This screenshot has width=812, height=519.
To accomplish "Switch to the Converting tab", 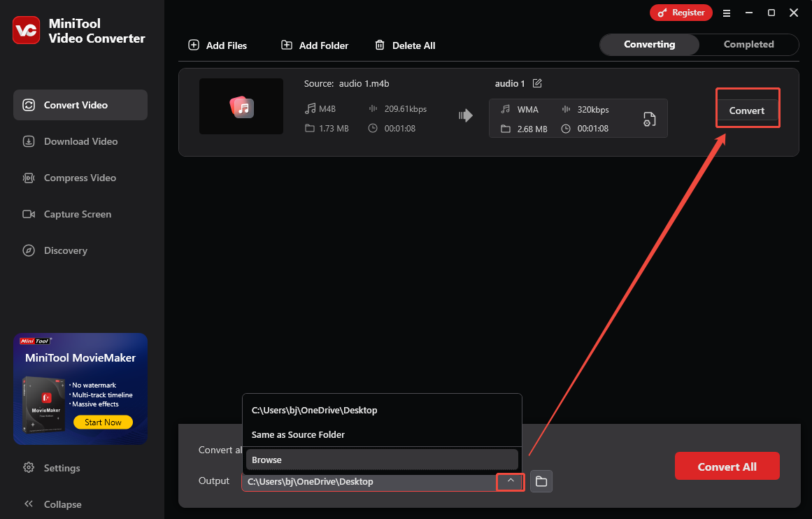I will [650, 45].
